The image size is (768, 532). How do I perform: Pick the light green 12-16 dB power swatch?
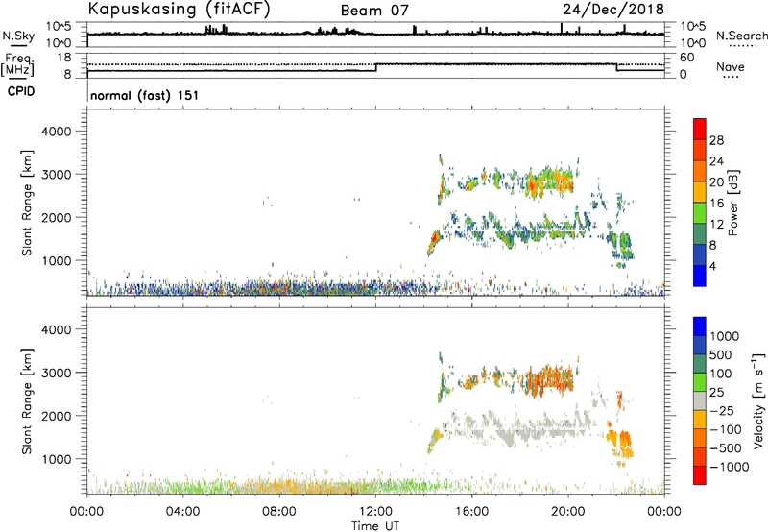(x=700, y=213)
